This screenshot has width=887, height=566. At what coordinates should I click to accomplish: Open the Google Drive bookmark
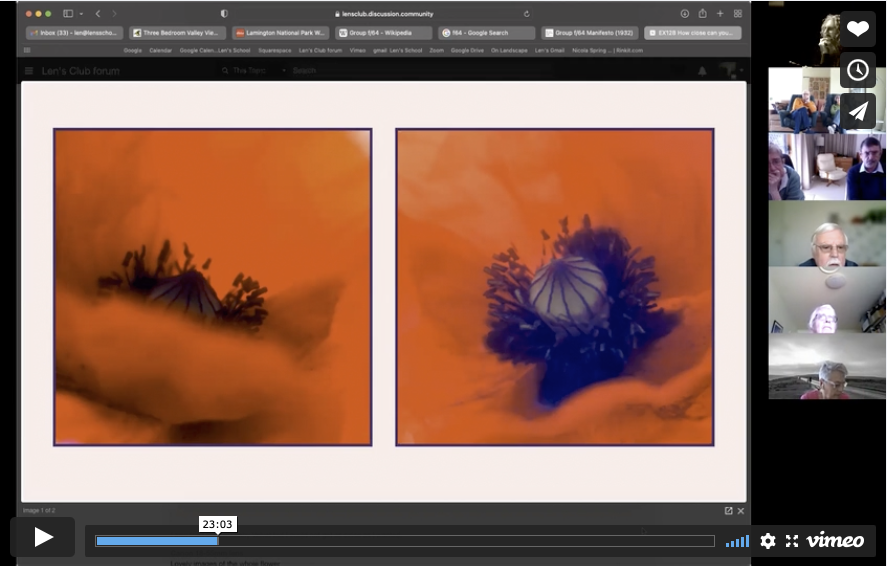(467, 50)
